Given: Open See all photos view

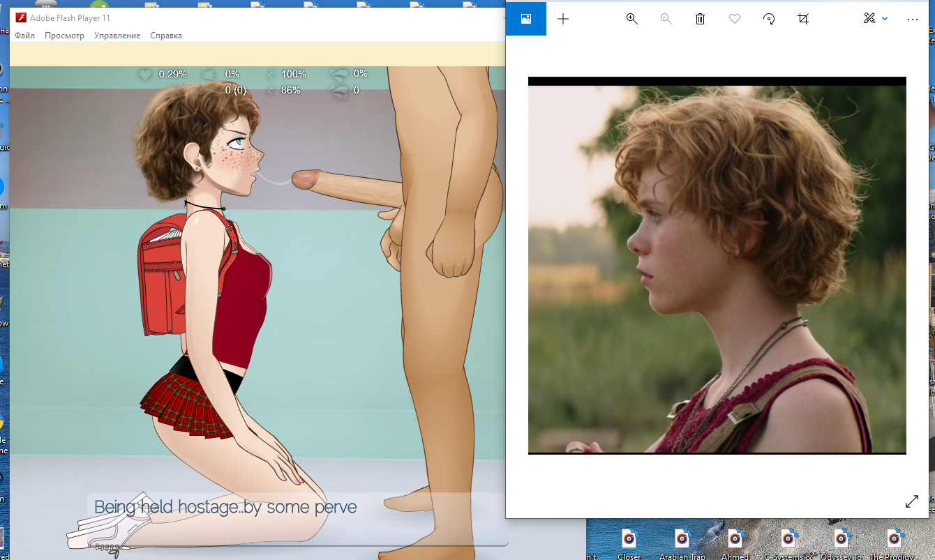Looking at the screenshot, I should point(525,19).
